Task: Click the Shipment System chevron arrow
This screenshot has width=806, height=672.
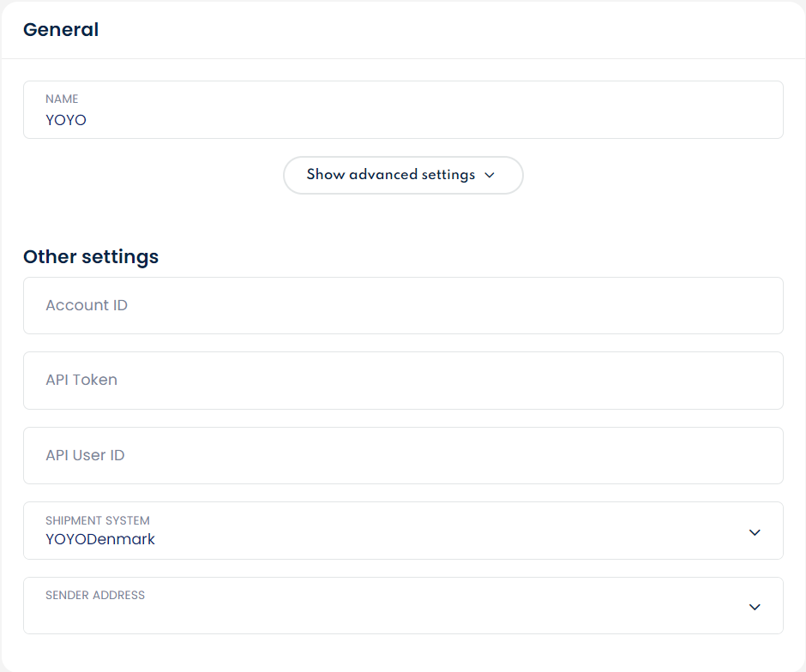Action: [755, 532]
